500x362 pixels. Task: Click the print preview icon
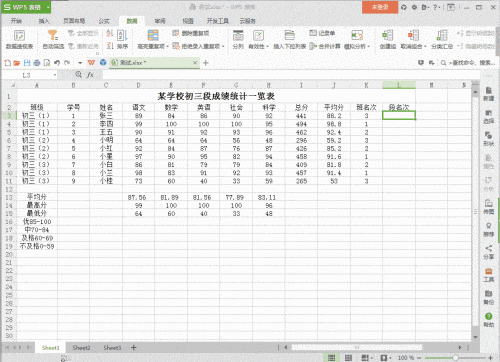pyautogui.click(x=47, y=63)
